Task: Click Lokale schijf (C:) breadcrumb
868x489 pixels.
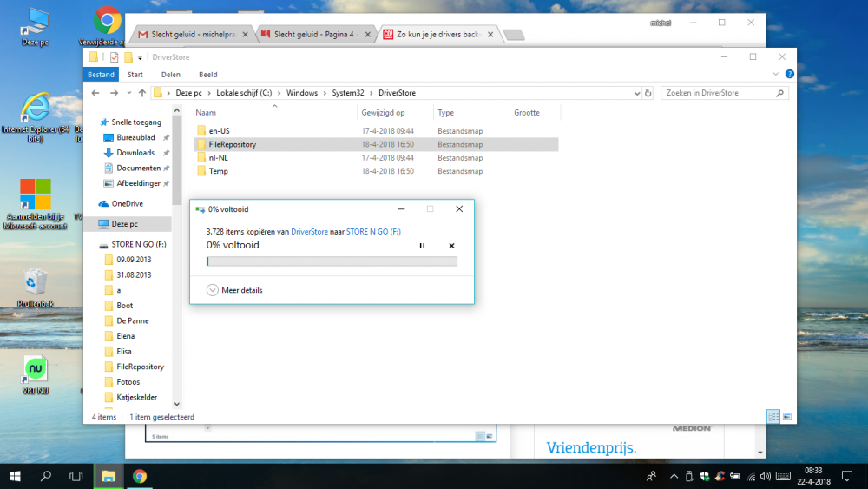Action: click(244, 93)
